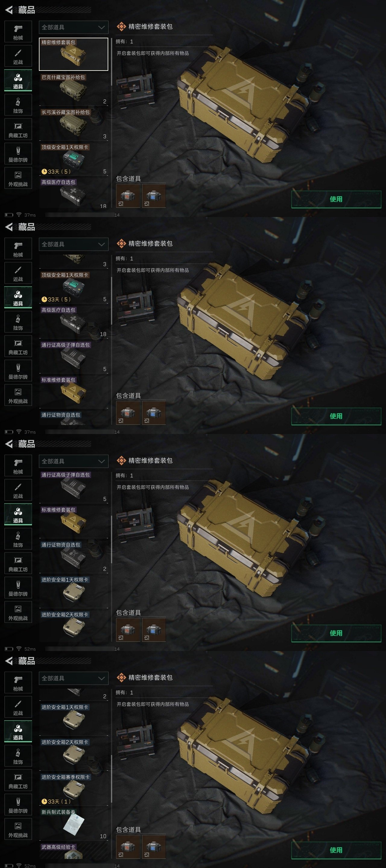Click the blue repair kit item under the topmost 包含道具
This screenshot has height=868, width=386.
154,195
